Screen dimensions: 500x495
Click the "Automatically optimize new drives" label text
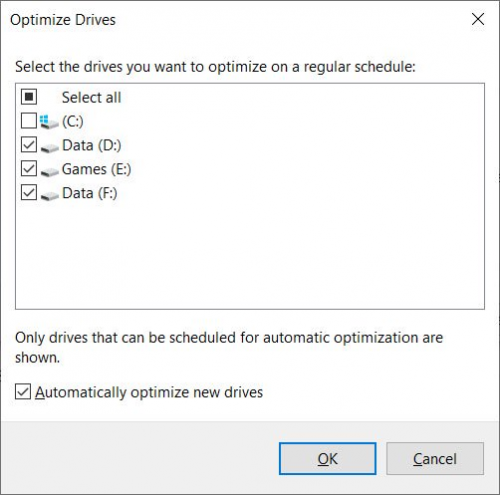(x=149, y=392)
